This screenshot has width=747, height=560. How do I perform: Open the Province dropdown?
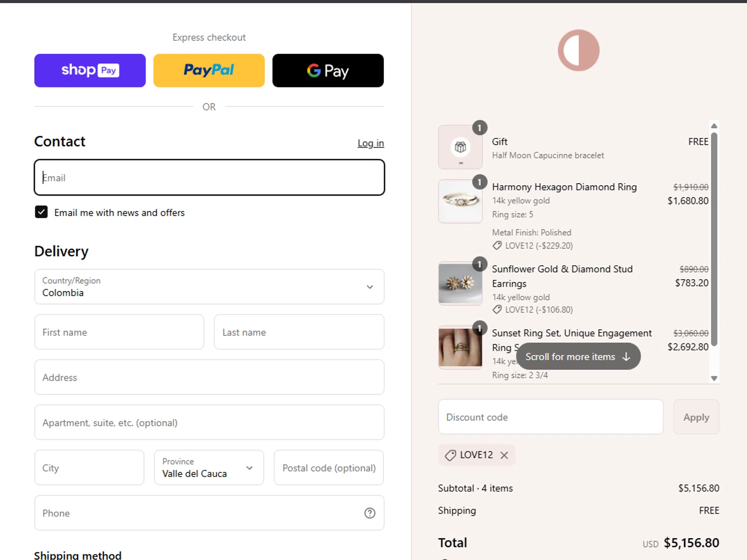209,467
